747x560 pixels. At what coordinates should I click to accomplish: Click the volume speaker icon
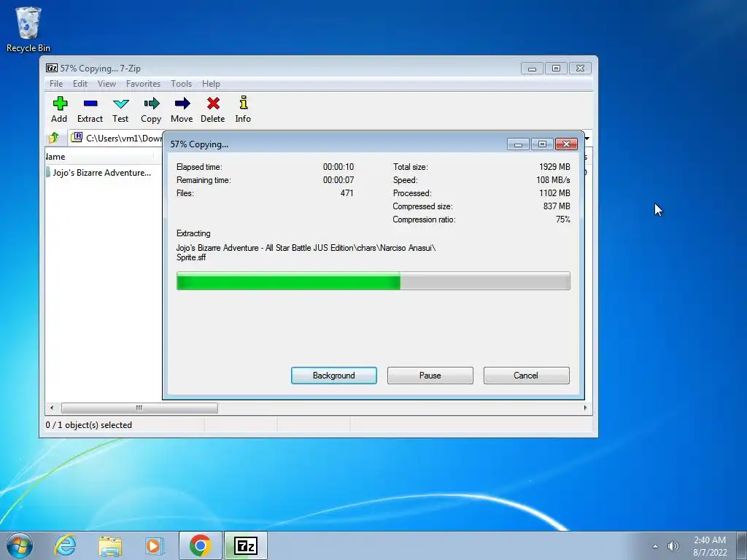click(673, 546)
